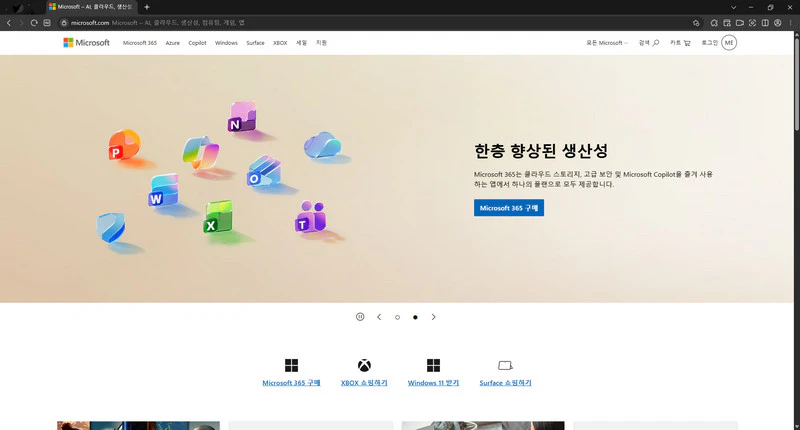Viewport: 800px width, 430px height.
Task: Open the shopping cart icon (카트)
Action: 687,43
